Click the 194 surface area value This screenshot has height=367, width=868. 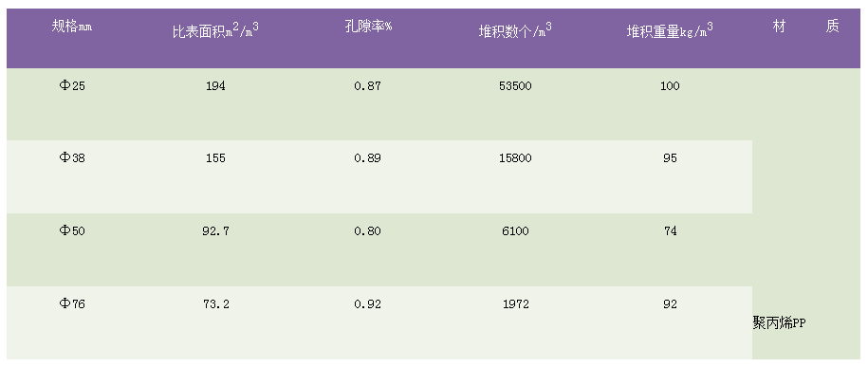point(215,85)
